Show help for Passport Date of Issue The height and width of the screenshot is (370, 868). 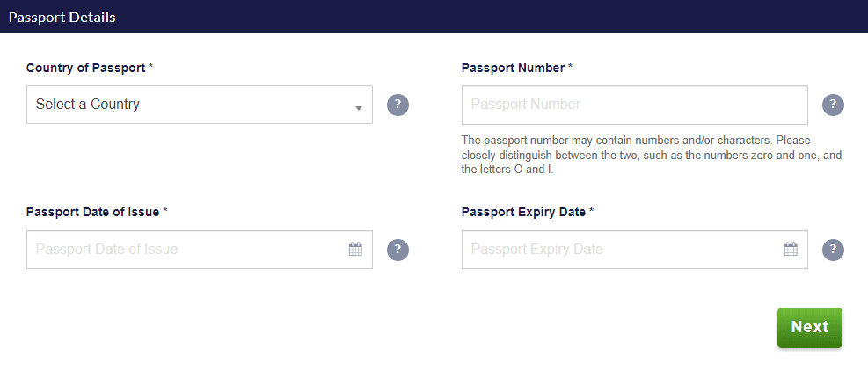point(398,250)
